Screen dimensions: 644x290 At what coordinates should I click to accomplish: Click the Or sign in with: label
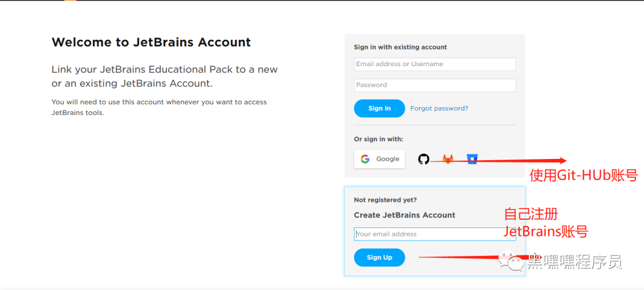coord(378,139)
